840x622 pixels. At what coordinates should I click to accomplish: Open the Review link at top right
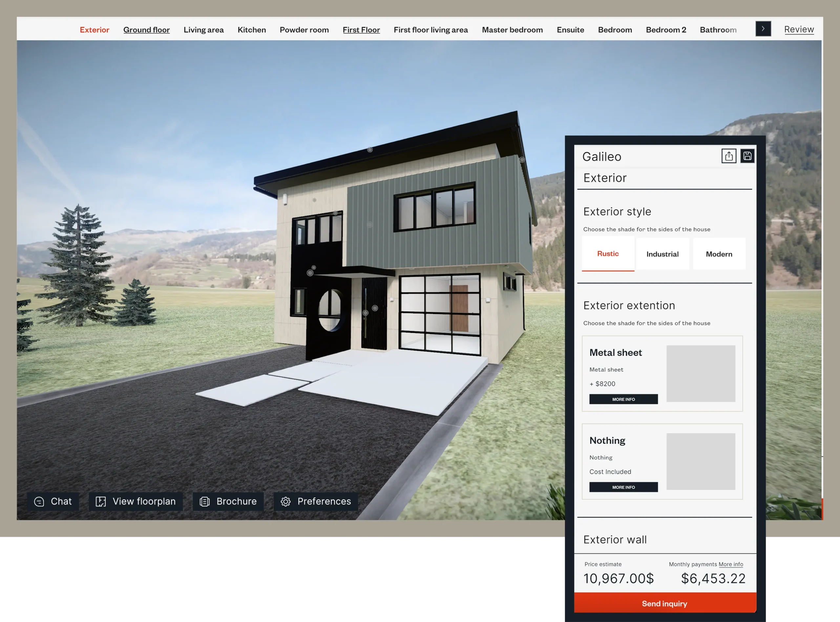(799, 29)
